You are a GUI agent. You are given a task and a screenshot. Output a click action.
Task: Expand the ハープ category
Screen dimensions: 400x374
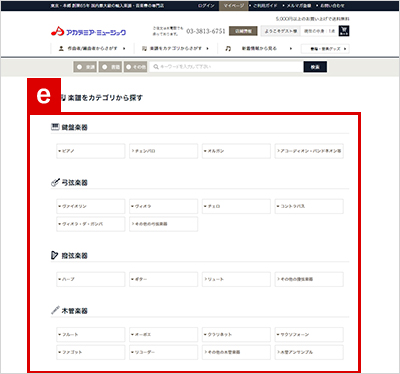91,279
